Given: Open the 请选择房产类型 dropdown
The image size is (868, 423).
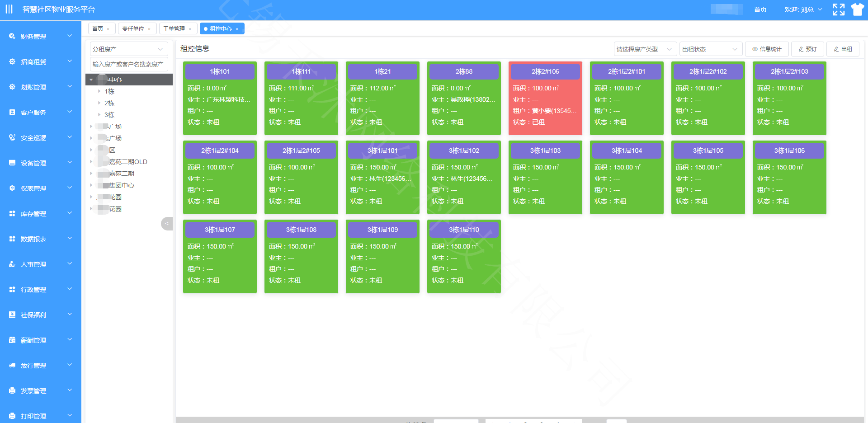Looking at the screenshot, I should (x=645, y=49).
